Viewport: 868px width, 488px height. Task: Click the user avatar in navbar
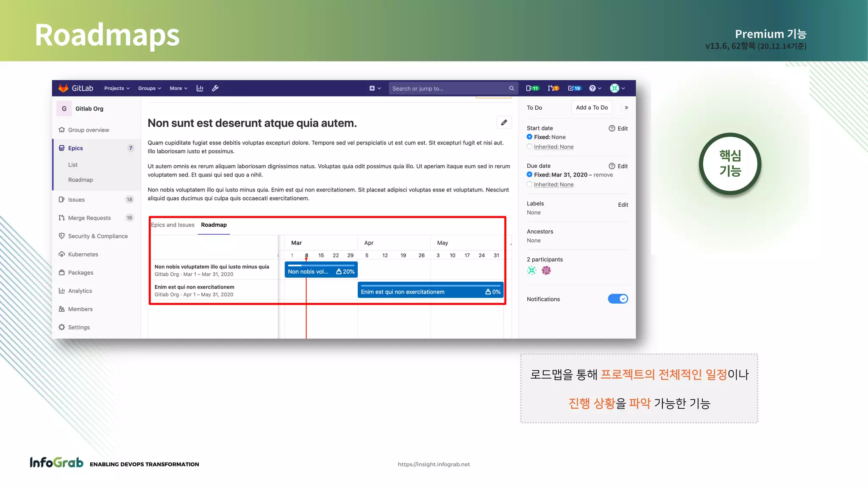click(x=615, y=88)
